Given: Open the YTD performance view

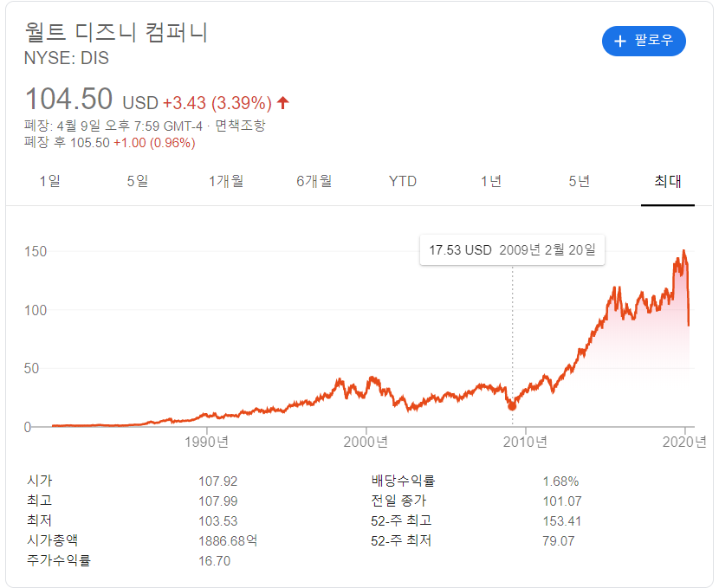Looking at the screenshot, I should [402, 182].
